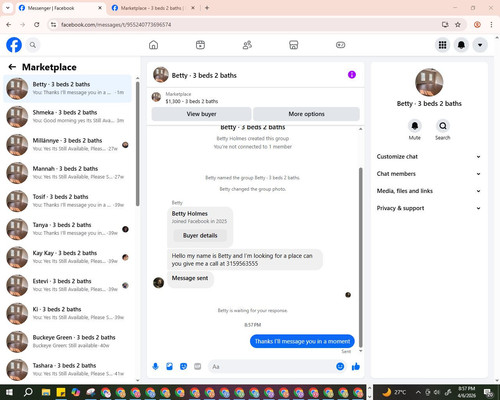Expand the Customize chat section
This screenshot has height=400, width=500.
(x=429, y=157)
